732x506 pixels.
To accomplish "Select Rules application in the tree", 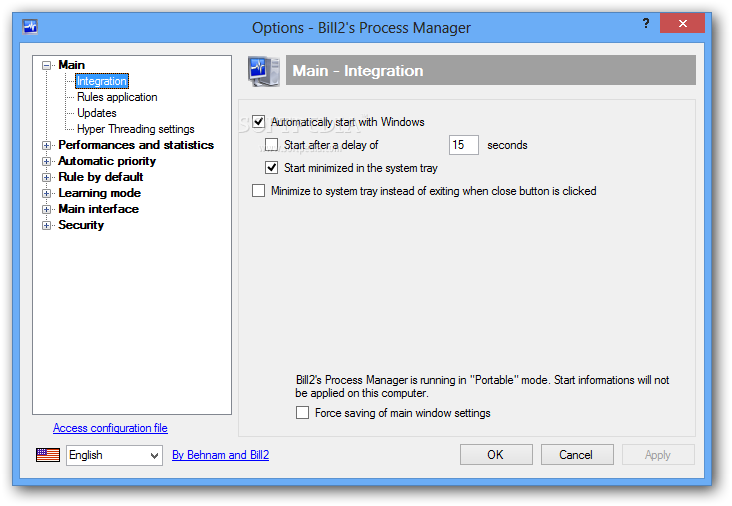I will coord(117,97).
